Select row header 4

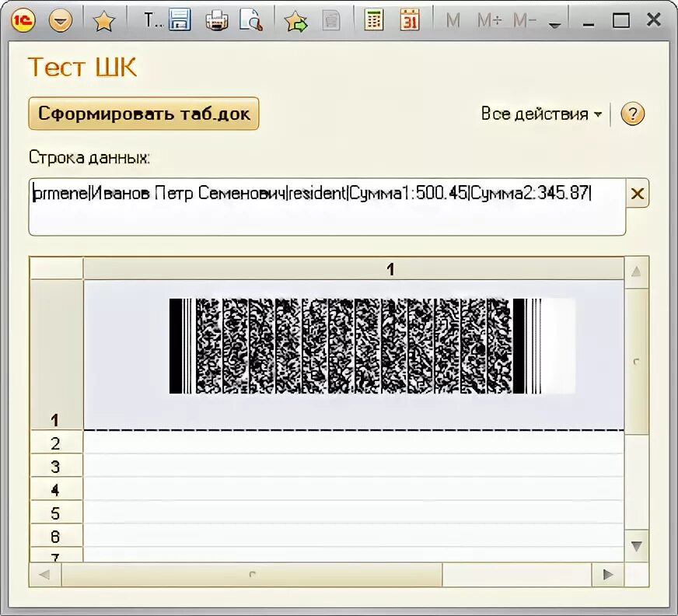click(56, 489)
